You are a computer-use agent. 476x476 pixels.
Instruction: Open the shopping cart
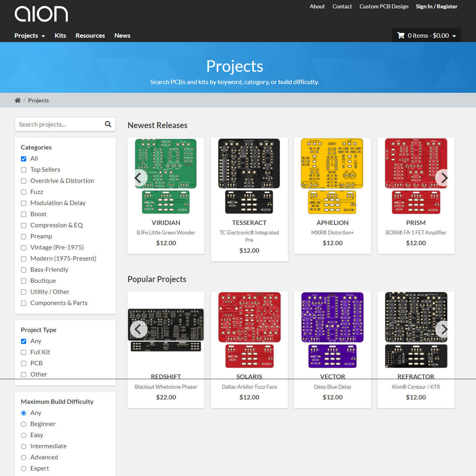[402, 35]
